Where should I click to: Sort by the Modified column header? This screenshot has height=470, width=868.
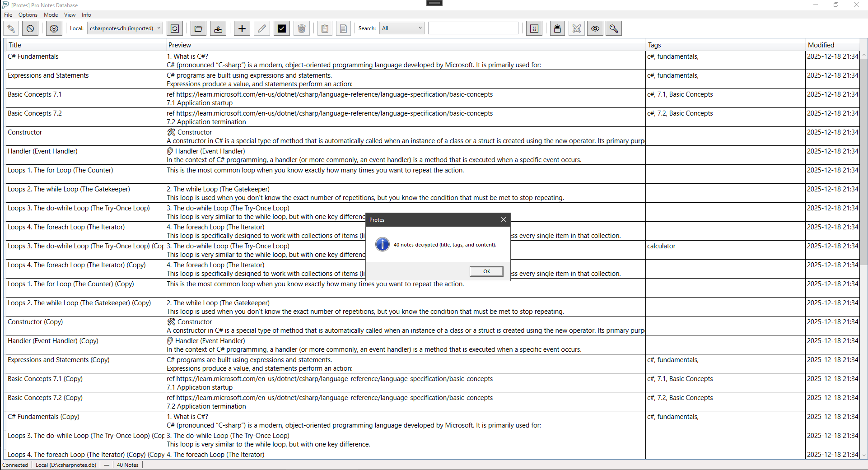pos(833,45)
